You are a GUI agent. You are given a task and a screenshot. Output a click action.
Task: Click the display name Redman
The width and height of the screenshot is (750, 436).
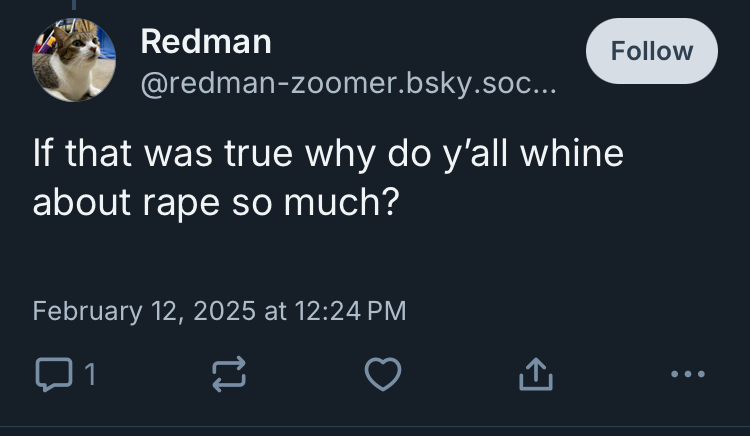pos(206,42)
